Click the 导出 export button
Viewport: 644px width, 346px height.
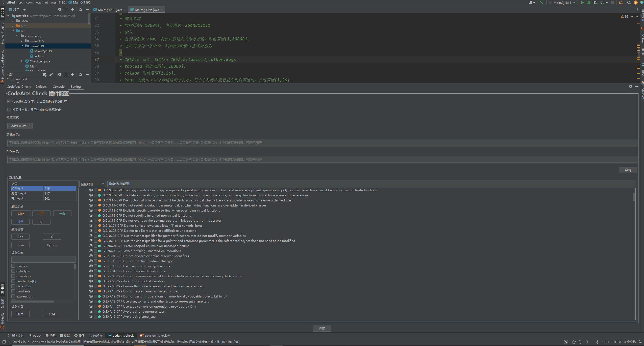[628, 170]
